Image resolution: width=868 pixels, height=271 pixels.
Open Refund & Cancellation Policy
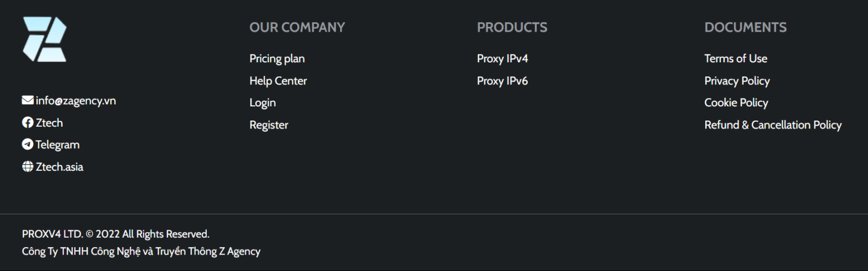coord(773,125)
